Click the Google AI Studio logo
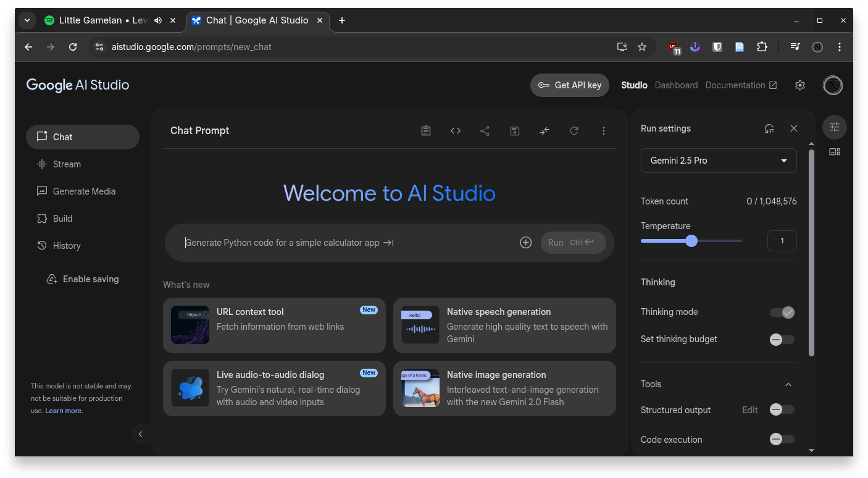Image resolution: width=868 pixels, height=478 pixels. [x=78, y=85]
